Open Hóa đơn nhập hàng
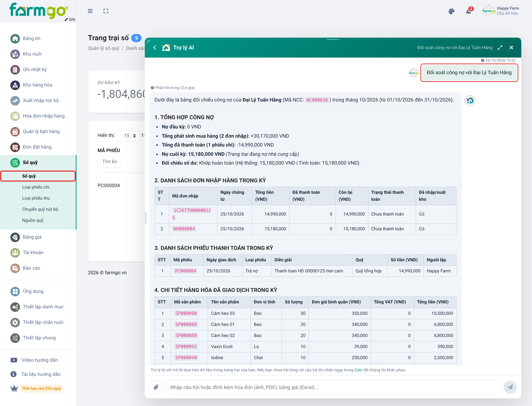 38,116
